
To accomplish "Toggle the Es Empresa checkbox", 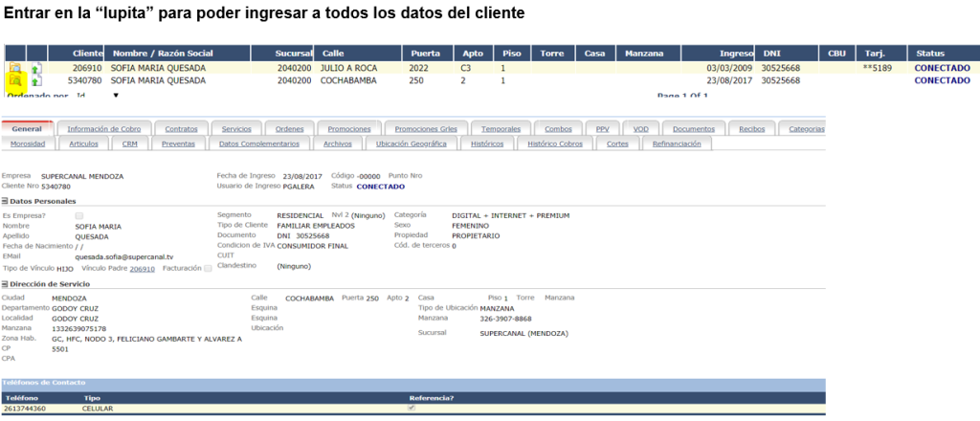I will point(79,215).
